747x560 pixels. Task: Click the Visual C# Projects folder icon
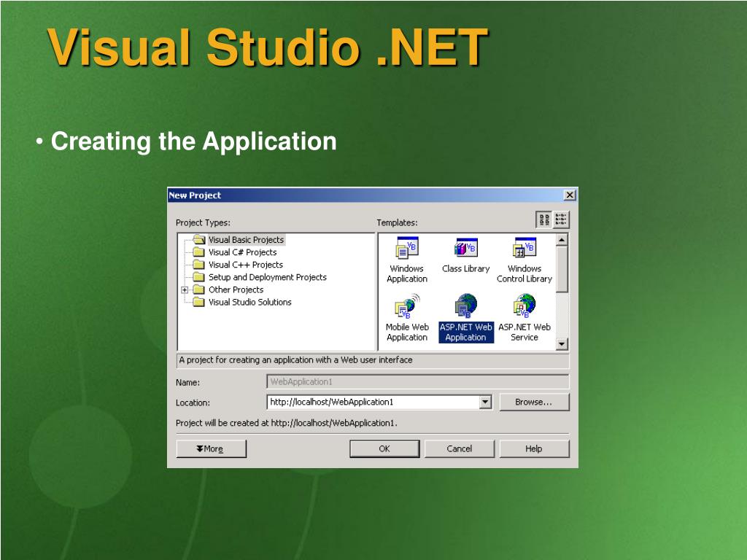[x=199, y=252]
